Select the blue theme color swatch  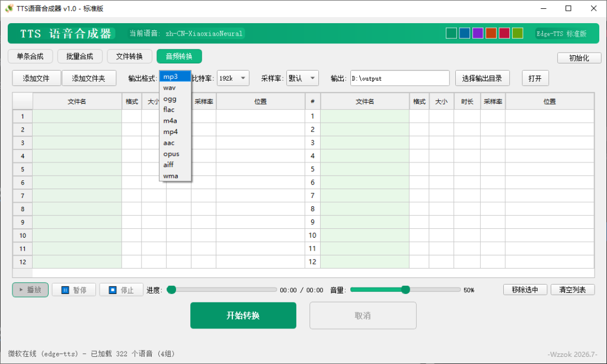click(465, 33)
